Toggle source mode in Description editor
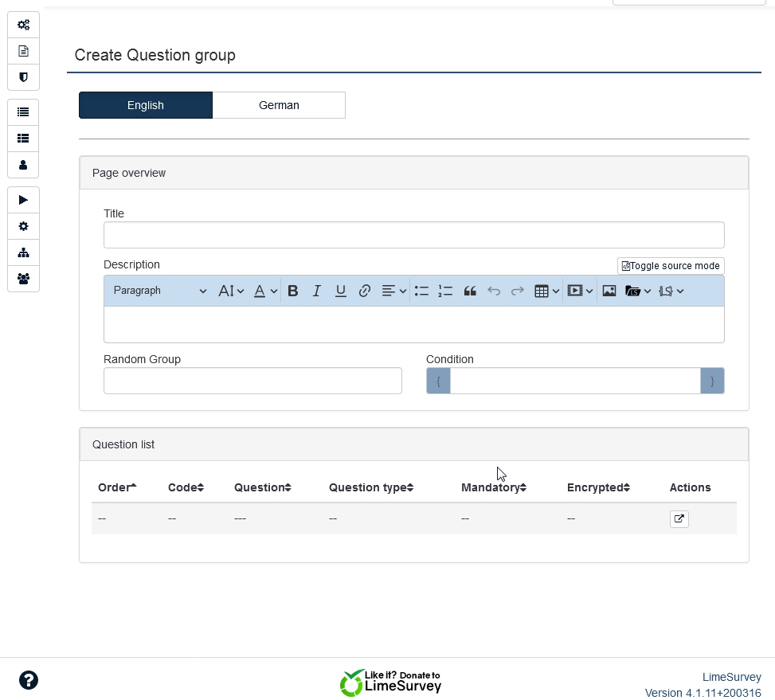The width and height of the screenshot is (775, 700). coord(671,266)
